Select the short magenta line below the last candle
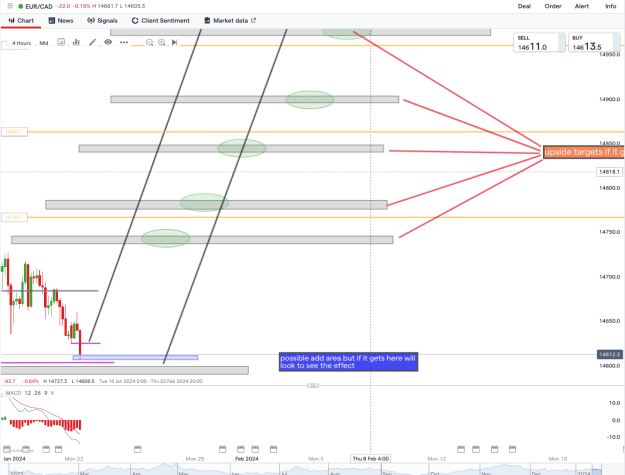 tap(85, 343)
